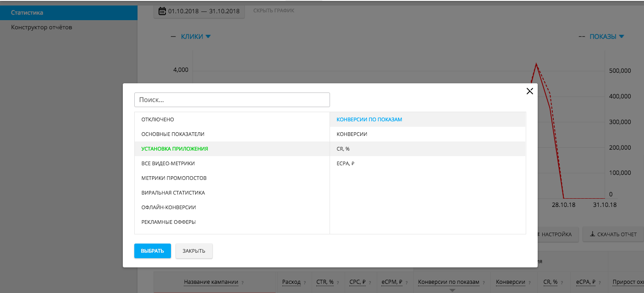Choose Установка приложения category
Viewport: 644px width, 293px height.
click(175, 149)
